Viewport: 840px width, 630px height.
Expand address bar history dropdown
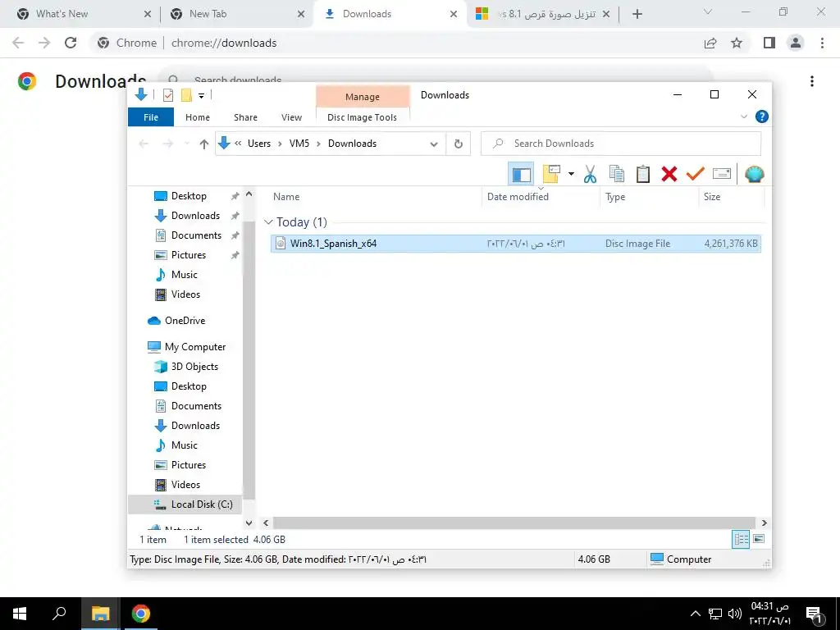[x=434, y=144]
